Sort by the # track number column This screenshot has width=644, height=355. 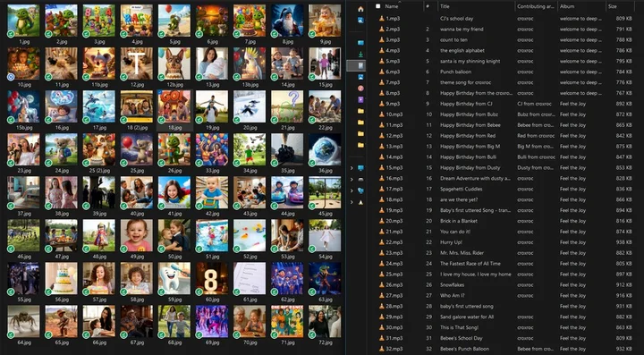pos(428,6)
